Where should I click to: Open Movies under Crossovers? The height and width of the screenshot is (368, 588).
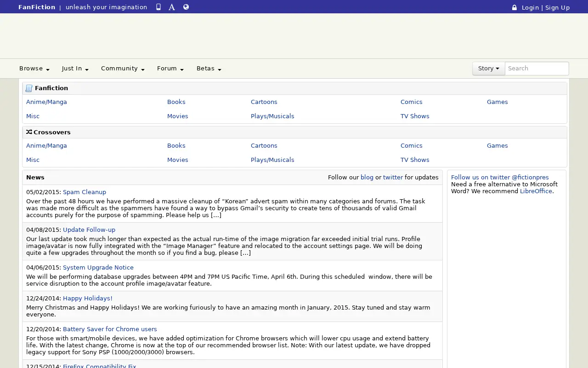tap(178, 160)
